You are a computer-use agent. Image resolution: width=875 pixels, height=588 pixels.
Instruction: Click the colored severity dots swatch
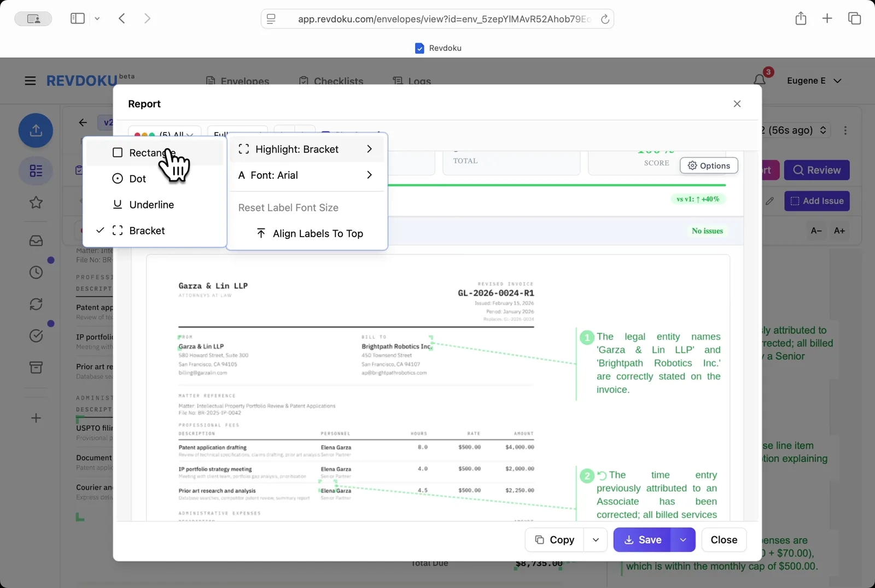pos(145,134)
